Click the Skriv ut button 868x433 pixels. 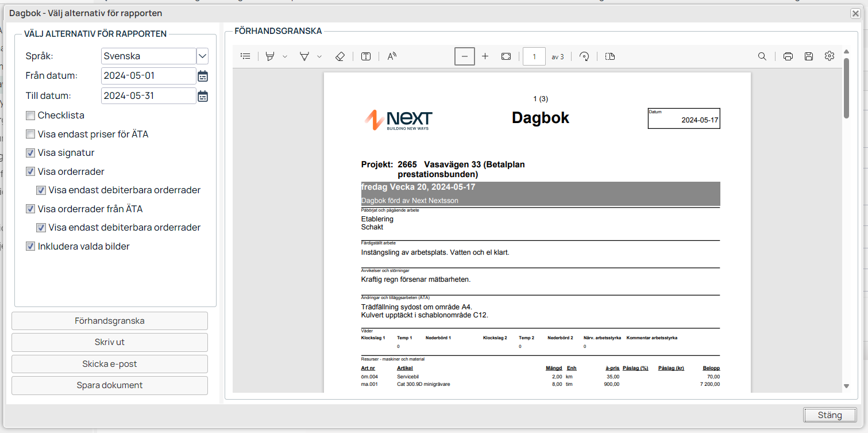[x=110, y=342]
